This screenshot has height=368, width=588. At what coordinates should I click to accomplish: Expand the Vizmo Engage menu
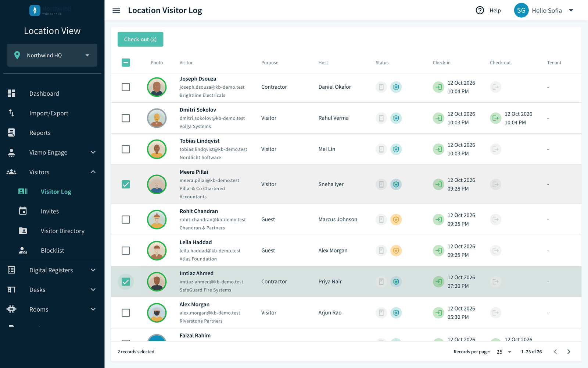pos(52,152)
